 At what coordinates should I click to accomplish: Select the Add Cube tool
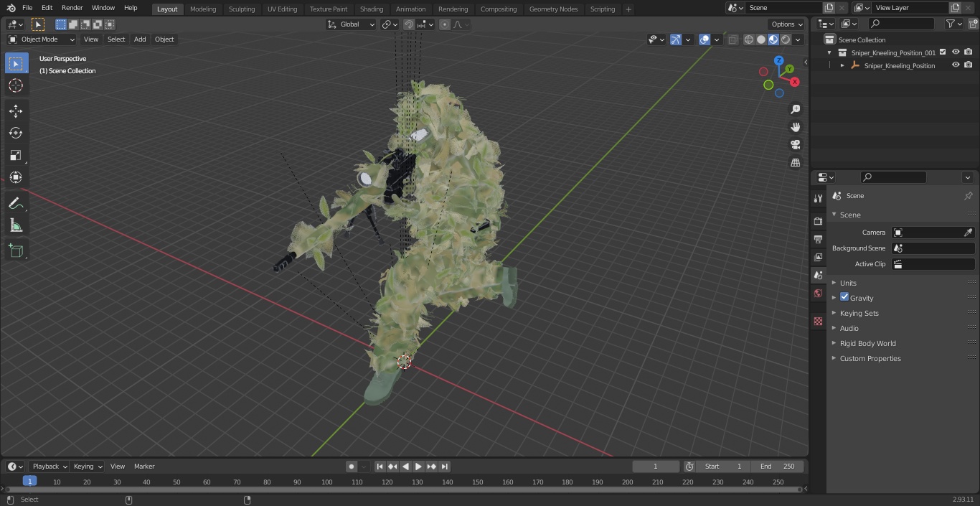[x=16, y=251]
